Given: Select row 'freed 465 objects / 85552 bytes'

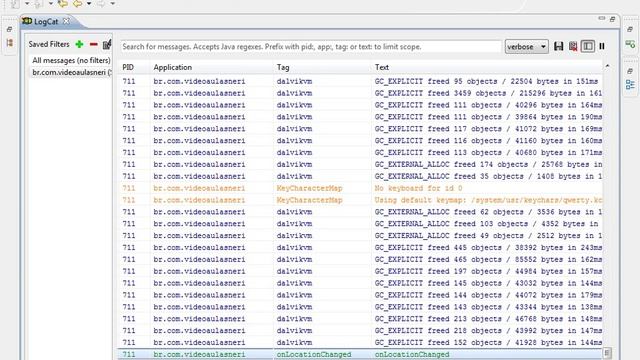Looking at the screenshot, I should point(360,259).
